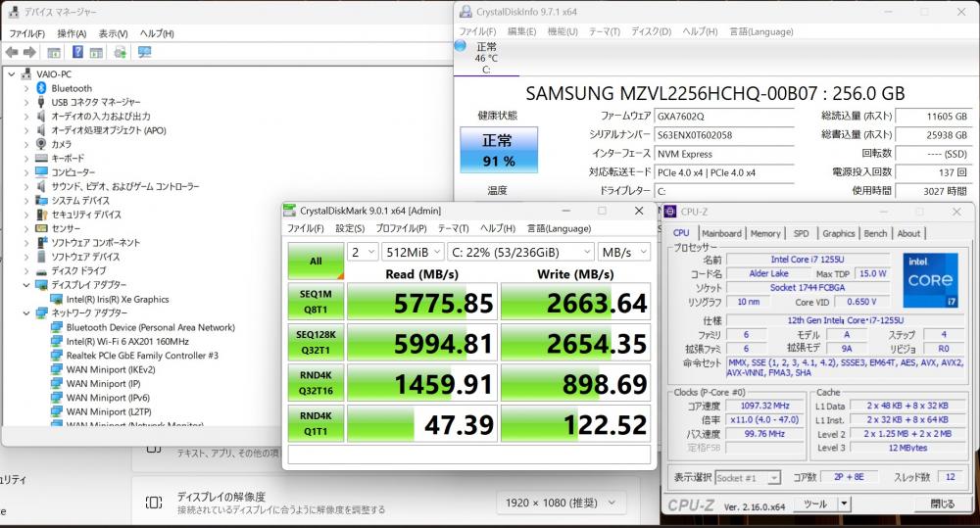This screenshot has height=528, width=980.
Task: Open 1920 × 1080 resolution dropdown
Action: [x=560, y=503]
